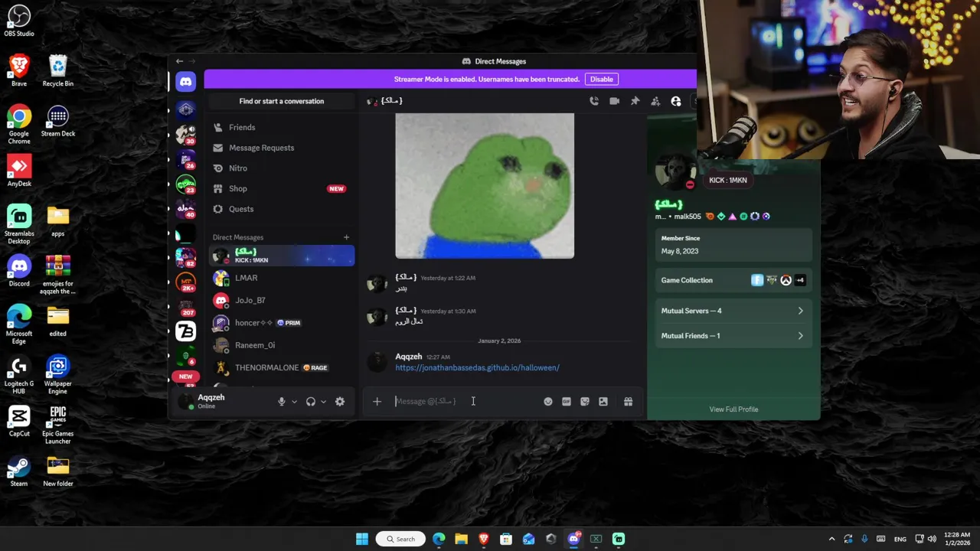The width and height of the screenshot is (980, 551).
Task: Open Aqqzeh account status panel
Action: (x=222, y=401)
